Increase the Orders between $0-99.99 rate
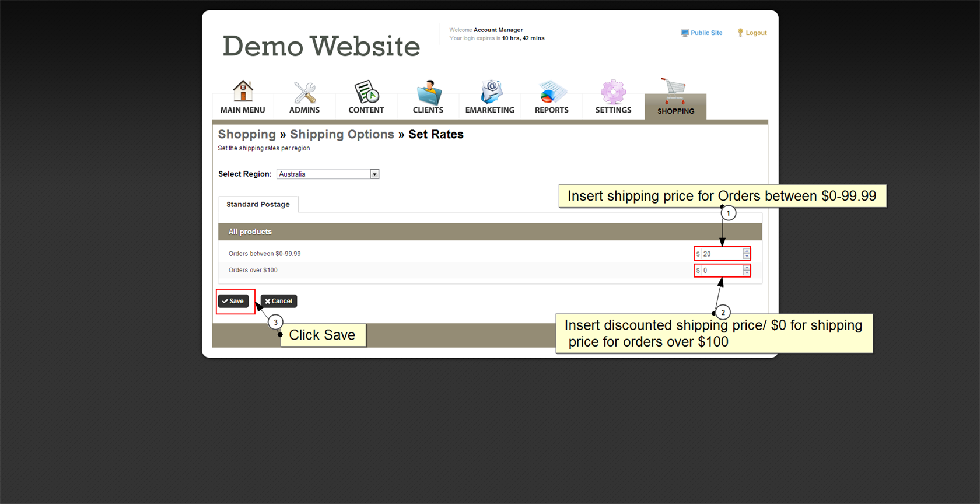Viewport: 980px width, 504px height. (746, 251)
